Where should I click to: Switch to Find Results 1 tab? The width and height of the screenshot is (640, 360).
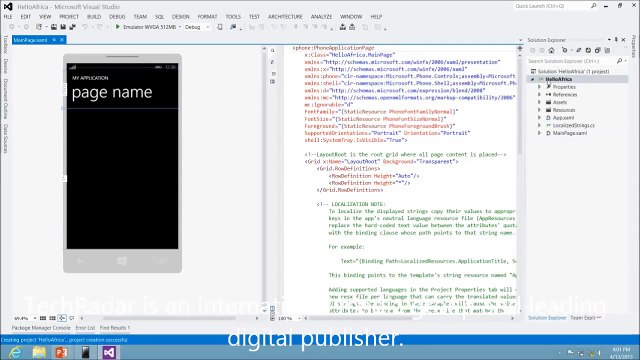[x=115, y=328]
